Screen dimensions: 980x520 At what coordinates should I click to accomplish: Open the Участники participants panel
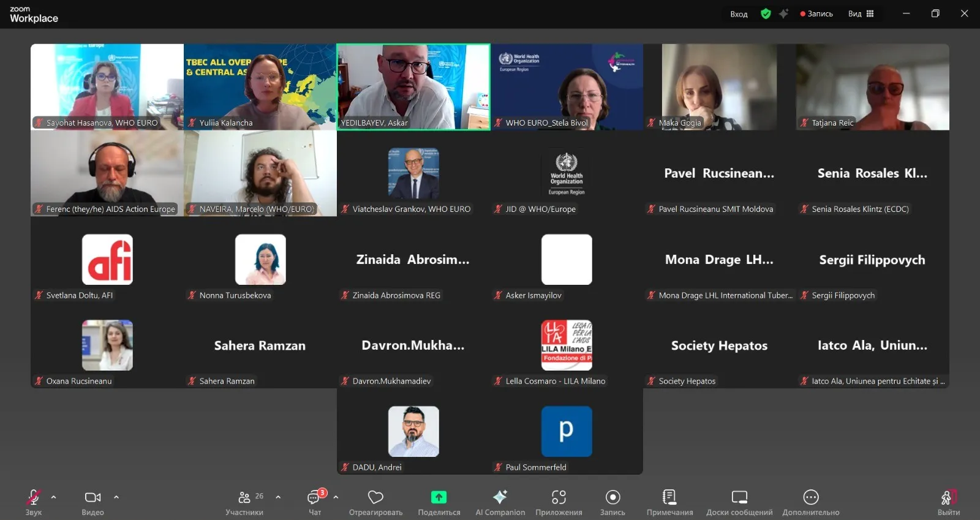pos(244,502)
